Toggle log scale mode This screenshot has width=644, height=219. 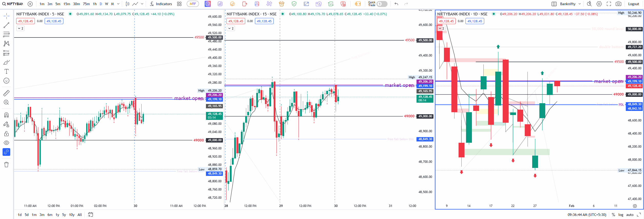pos(621,215)
